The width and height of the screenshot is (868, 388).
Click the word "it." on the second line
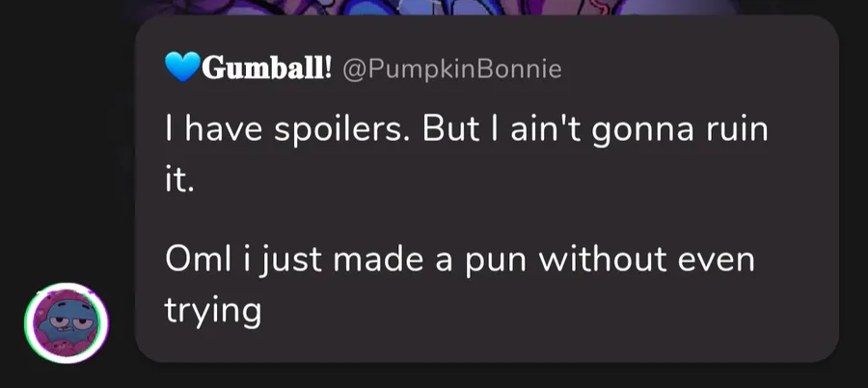point(178,181)
